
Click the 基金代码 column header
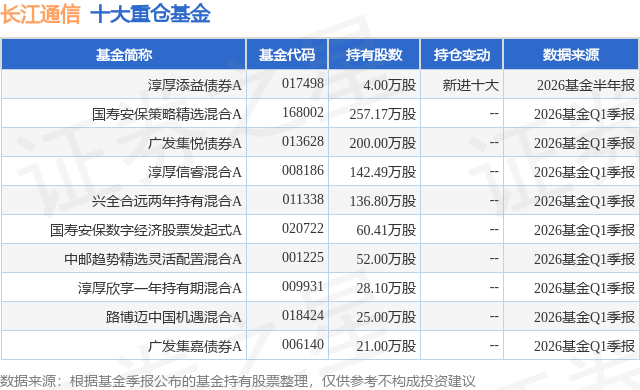click(287, 55)
